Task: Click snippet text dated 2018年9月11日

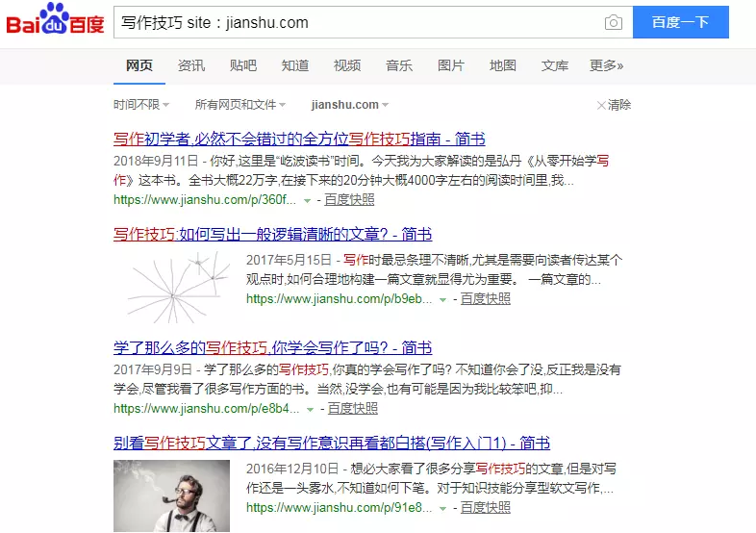Action: pyautogui.click(x=362, y=170)
